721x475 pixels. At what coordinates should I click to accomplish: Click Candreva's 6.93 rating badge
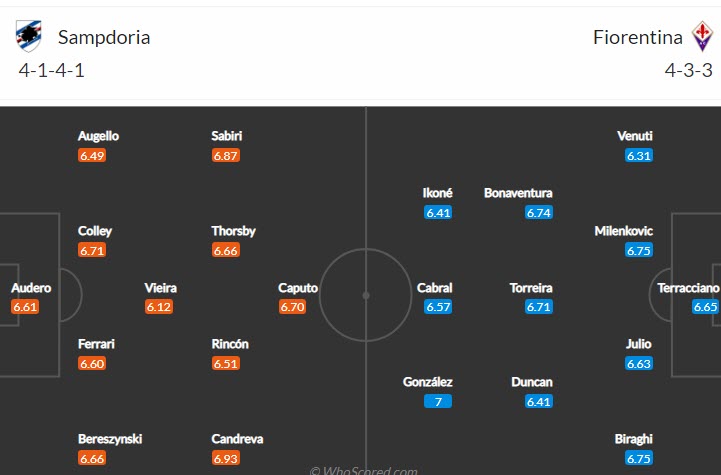[226, 457]
